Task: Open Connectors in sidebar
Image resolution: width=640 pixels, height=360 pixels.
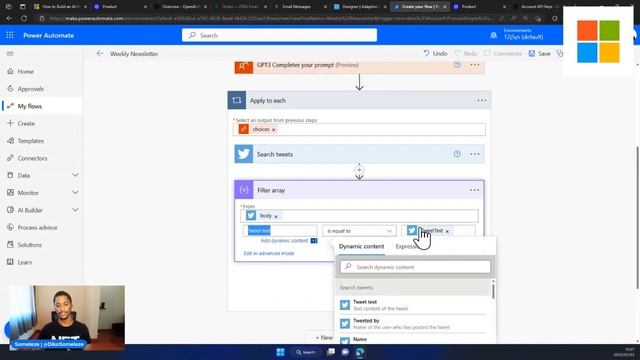Action: coord(32,158)
